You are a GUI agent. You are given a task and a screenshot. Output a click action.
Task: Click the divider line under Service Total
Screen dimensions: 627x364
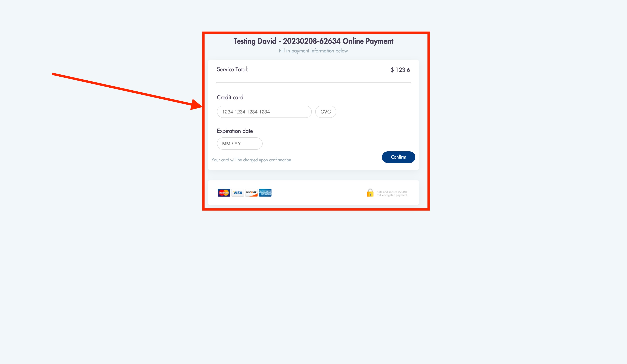pyautogui.click(x=313, y=83)
